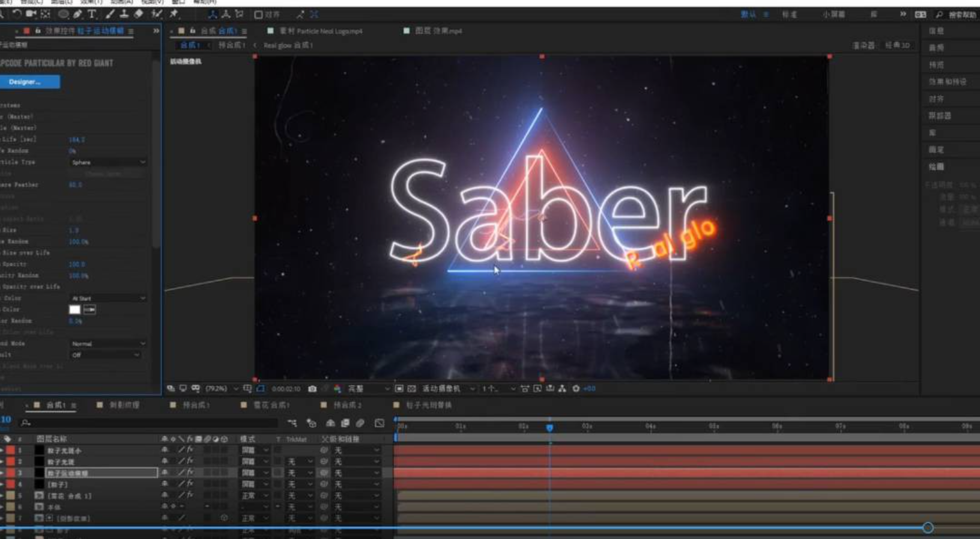
Task: Select the Rotation tool in toolbar
Action: point(17,14)
